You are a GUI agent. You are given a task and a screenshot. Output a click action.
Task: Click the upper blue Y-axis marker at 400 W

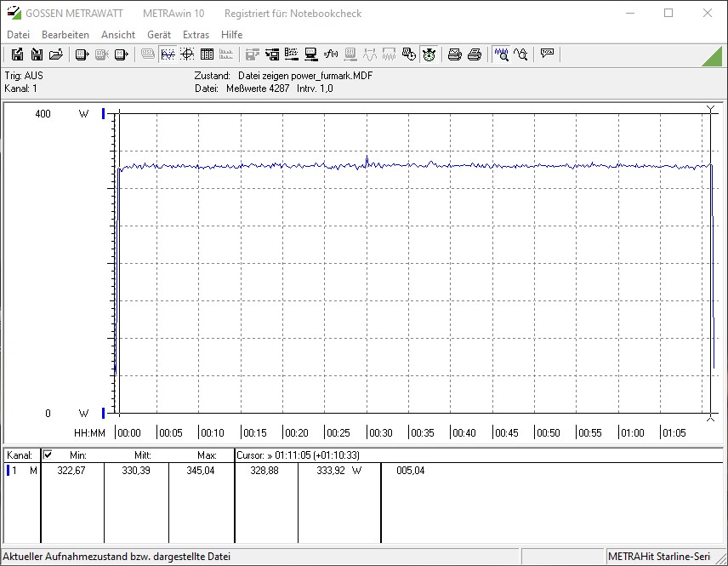[104, 113]
